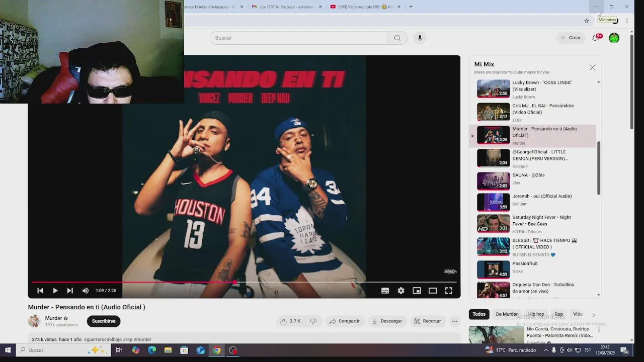Close the Mi Mix playlist panel
The height and width of the screenshot is (362, 644).
(x=593, y=67)
